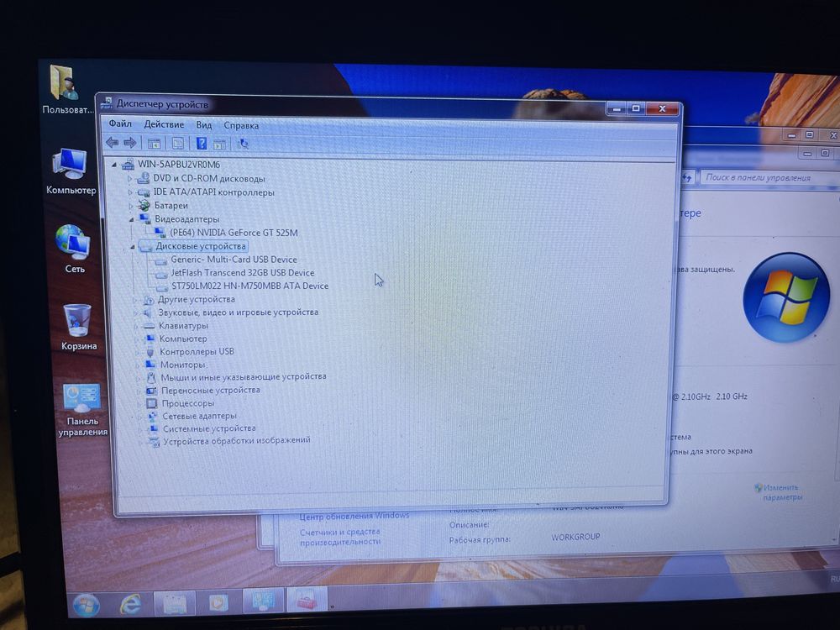This screenshot has width=840, height=630.
Task: Click the refresh button beside the search field
Action: (x=688, y=177)
